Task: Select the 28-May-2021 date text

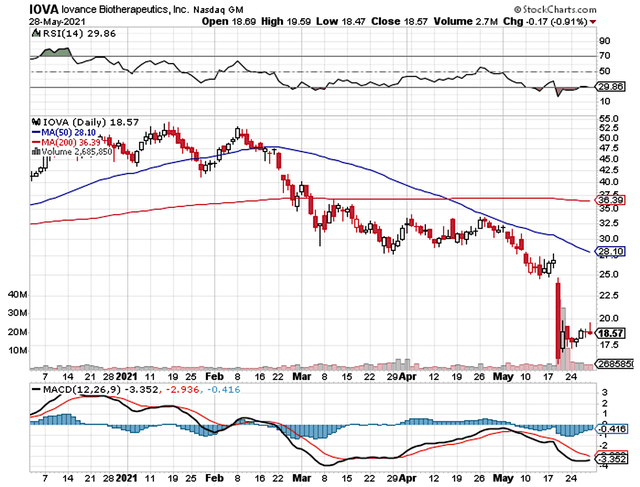Action: click(x=57, y=21)
